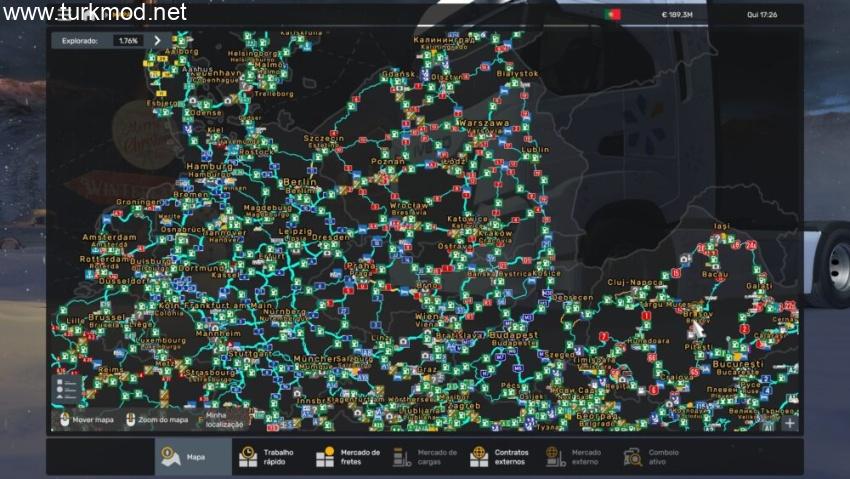Click the Iași city label
Viewport: 850px width, 479px height.
722,226
